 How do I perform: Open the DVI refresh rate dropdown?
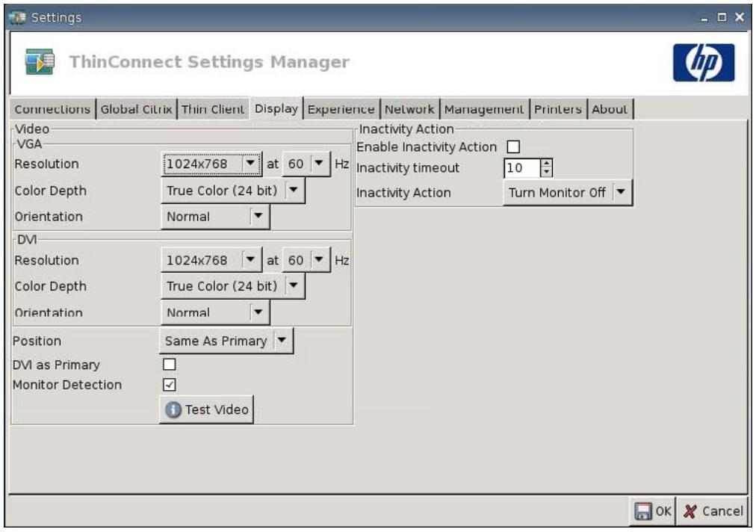306,261
